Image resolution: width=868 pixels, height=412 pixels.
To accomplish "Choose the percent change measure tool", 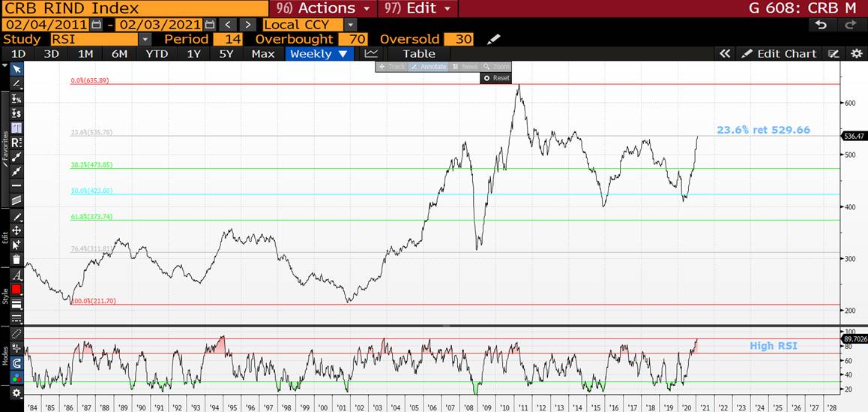I will click(x=16, y=99).
